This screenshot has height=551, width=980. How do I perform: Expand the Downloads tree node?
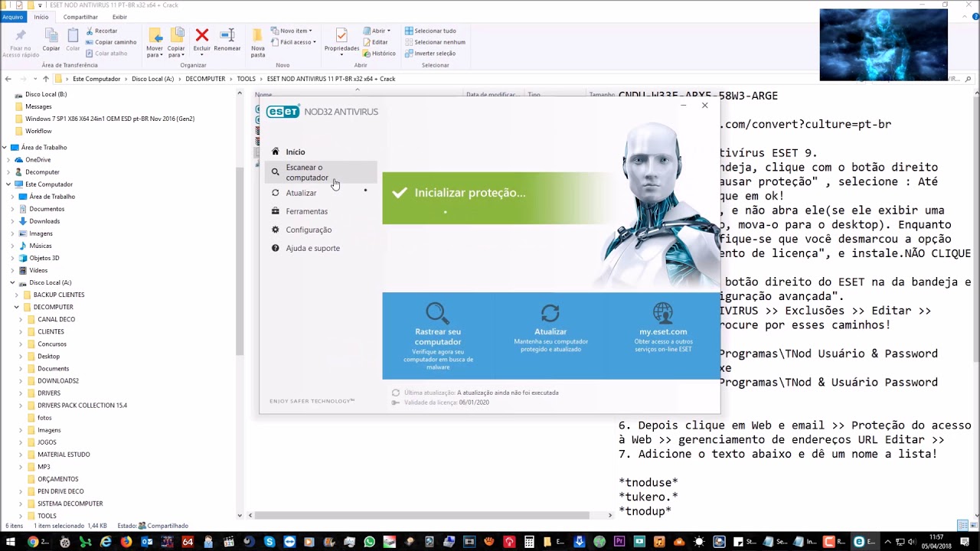(13, 221)
